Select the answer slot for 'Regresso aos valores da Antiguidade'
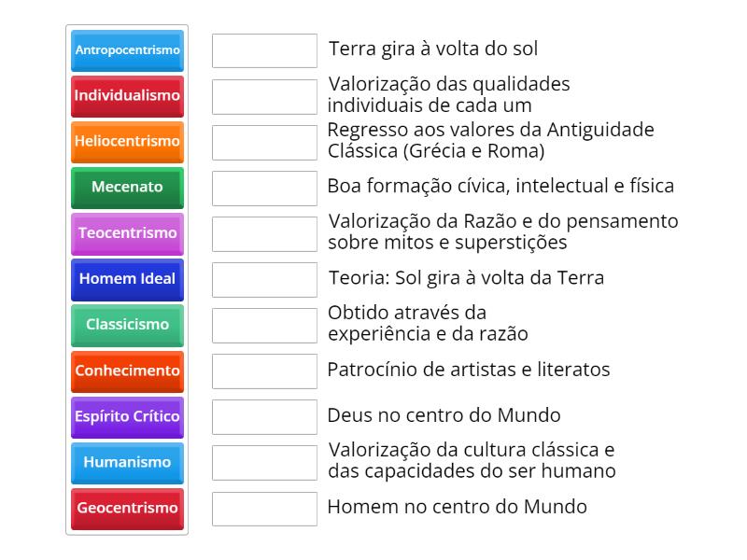This screenshot has width=747, height=560. tap(264, 142)
